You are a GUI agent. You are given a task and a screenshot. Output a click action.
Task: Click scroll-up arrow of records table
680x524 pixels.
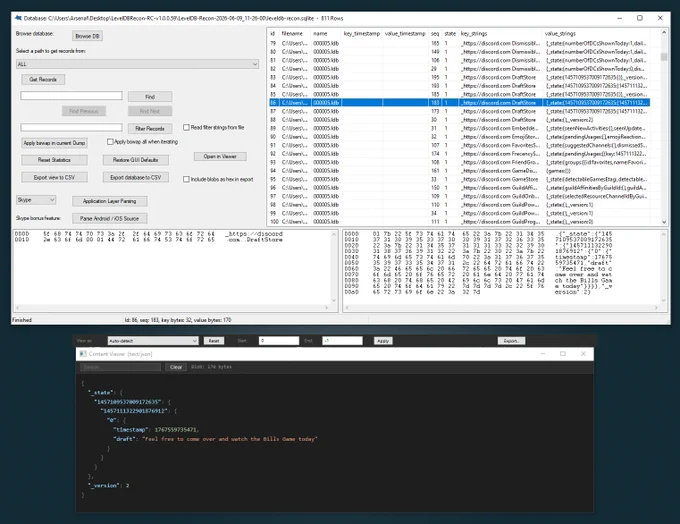[x=664, y=33]
